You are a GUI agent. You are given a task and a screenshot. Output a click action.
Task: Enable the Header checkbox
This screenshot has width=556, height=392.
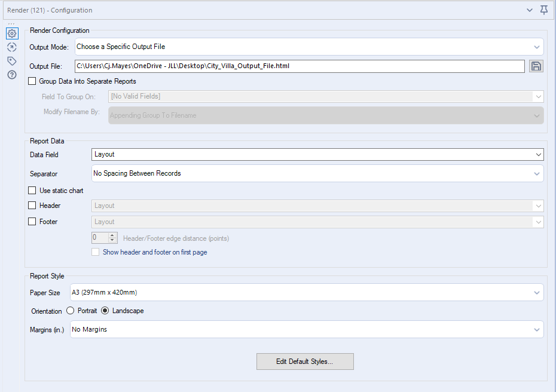point(33,206)
